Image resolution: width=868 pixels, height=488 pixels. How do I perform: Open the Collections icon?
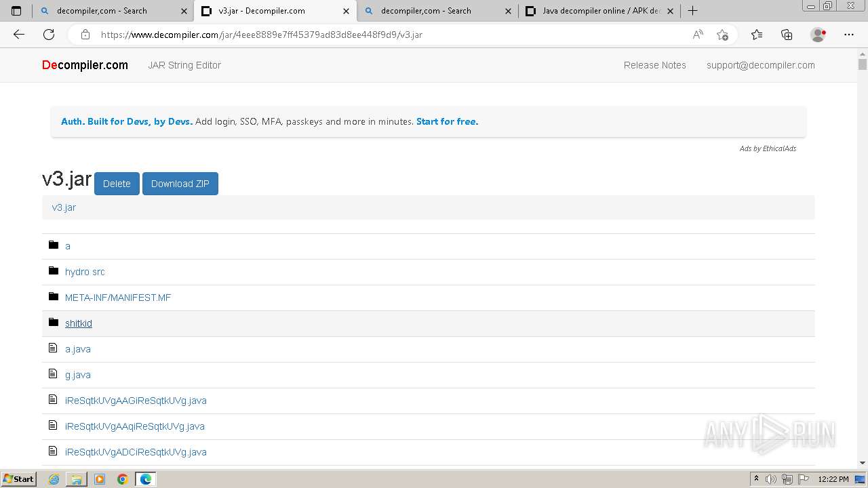pos(787,35)
